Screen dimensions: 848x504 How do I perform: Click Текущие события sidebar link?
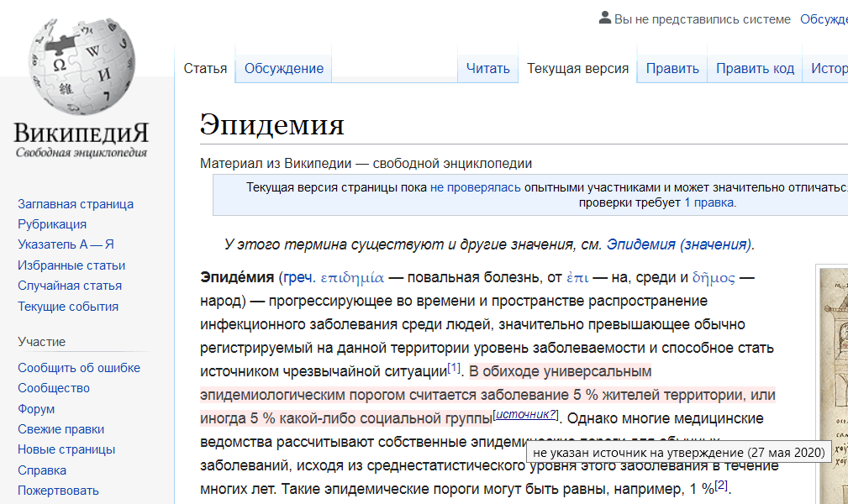68,307
